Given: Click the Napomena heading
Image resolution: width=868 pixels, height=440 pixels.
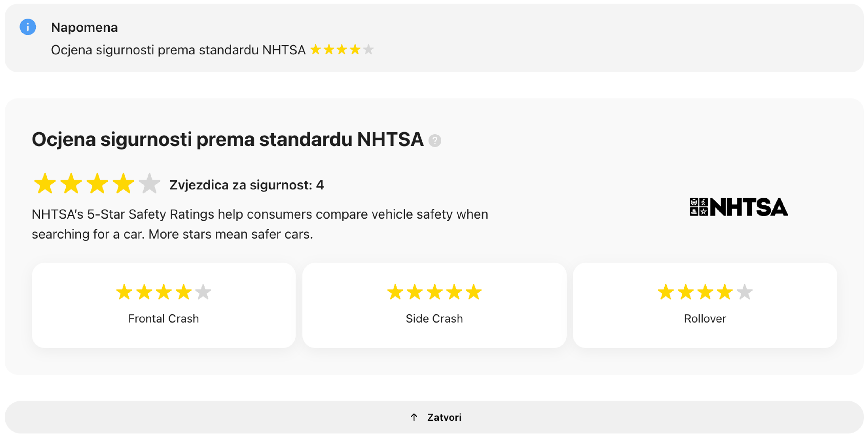Looking at the screenshot, I should click(x=84, y=27).
